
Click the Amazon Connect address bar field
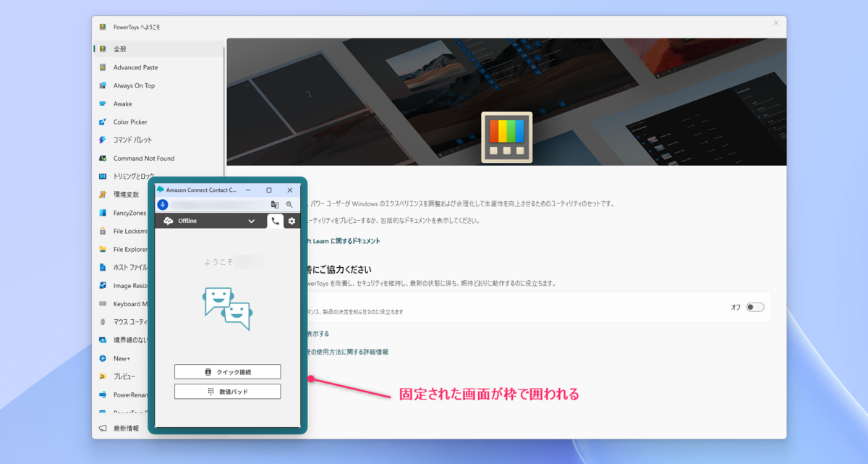pos(219,205)
